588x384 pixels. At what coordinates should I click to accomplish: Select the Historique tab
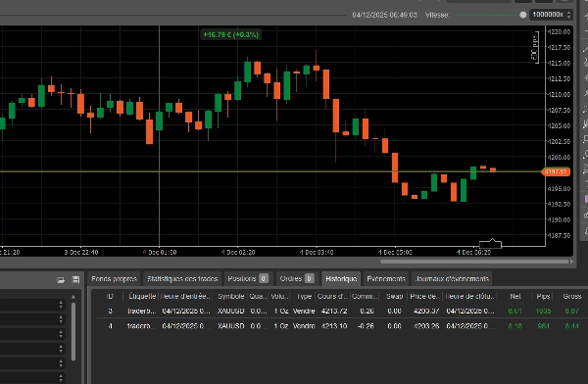pos(341,278)
